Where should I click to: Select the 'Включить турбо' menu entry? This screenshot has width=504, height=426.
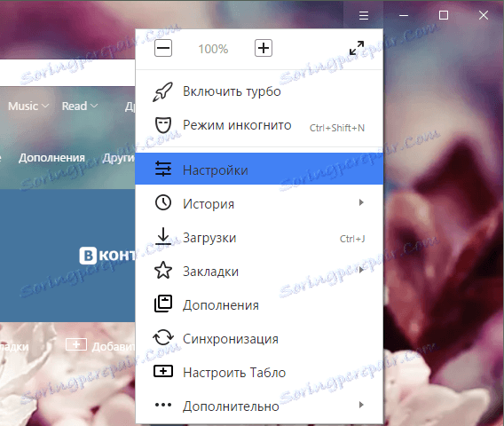[x=259, y=91]
